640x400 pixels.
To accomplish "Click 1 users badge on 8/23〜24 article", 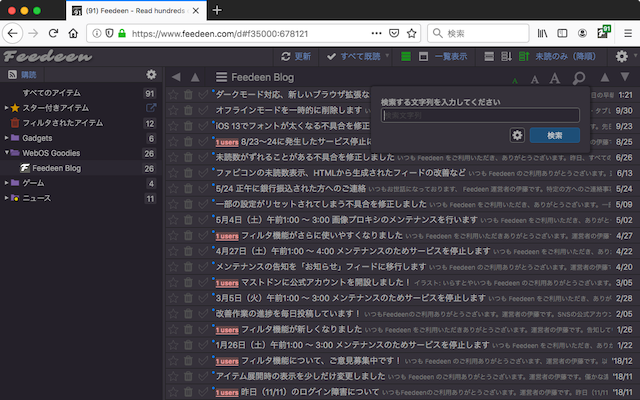I will click(x=227, y=142).
